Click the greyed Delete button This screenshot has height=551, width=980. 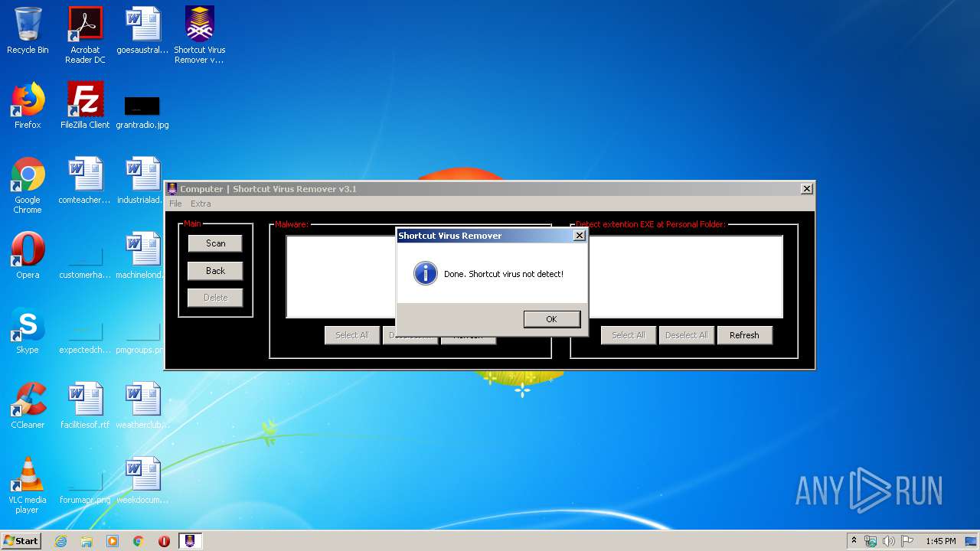coord(215,298)
